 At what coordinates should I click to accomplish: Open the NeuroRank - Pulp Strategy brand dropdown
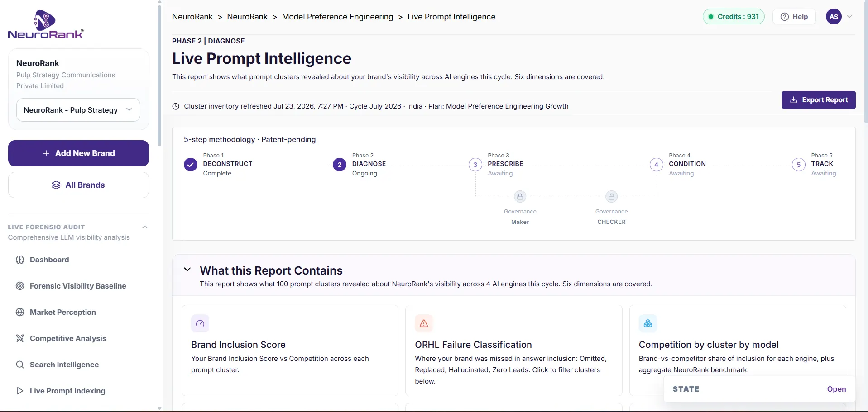click(78, 110)
